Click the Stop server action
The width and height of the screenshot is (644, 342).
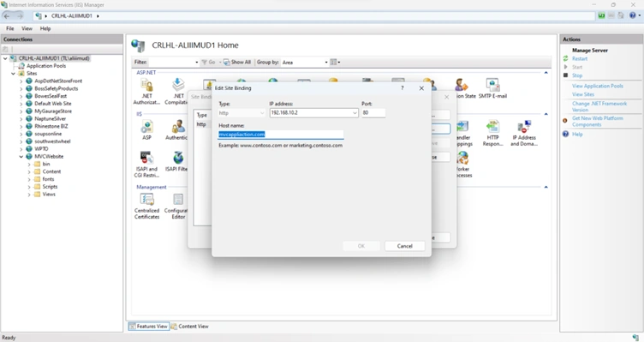[577, 75]
